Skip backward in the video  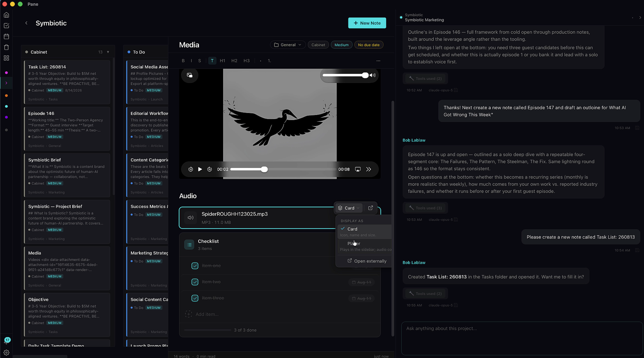click(x=191, y=169)
